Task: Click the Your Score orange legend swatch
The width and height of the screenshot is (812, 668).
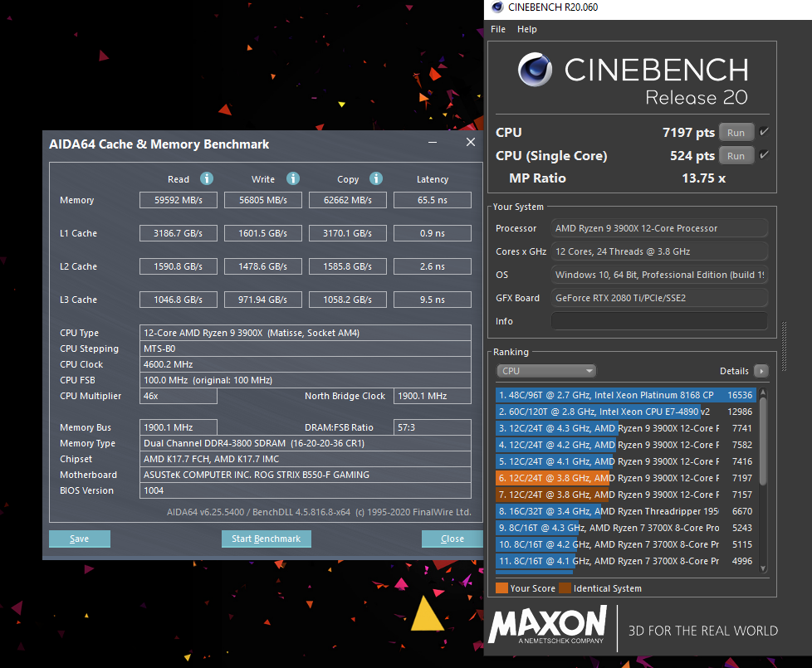Action: (501, 588)
